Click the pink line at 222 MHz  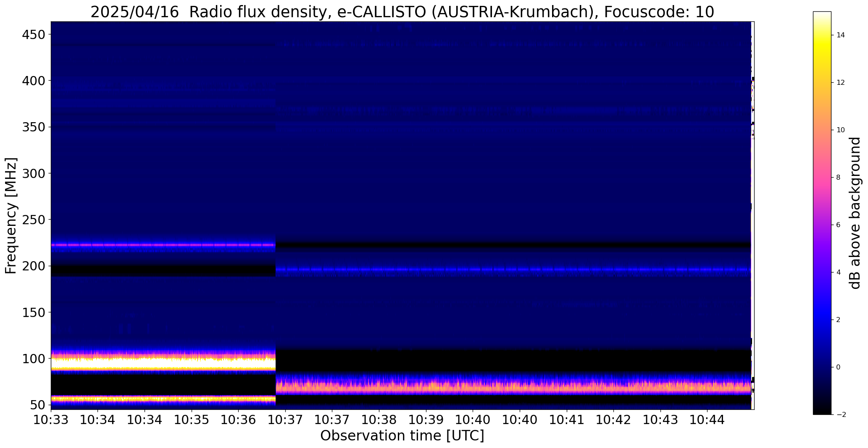coord(163,245)
